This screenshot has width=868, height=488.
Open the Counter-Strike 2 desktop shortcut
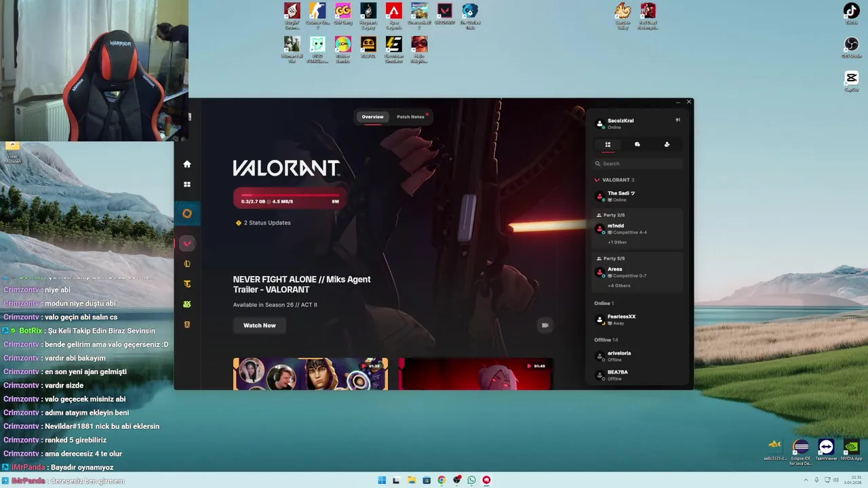click(317, 16)
